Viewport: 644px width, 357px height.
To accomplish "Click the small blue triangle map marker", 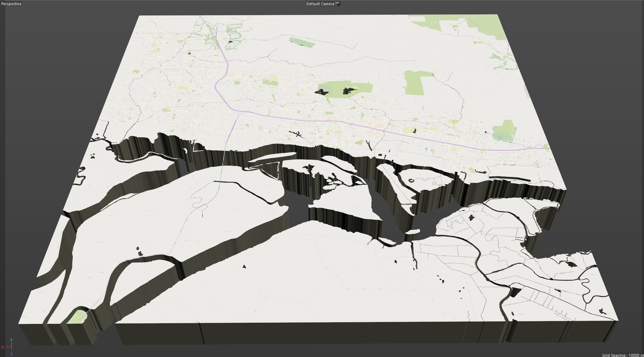I will [x=426, y=149].
